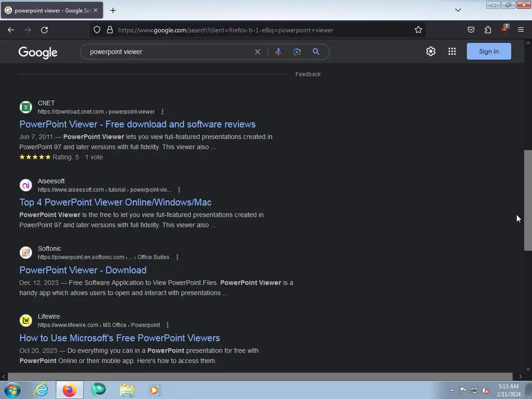Expand the list all tabs chevron

[x=458, y=10]
